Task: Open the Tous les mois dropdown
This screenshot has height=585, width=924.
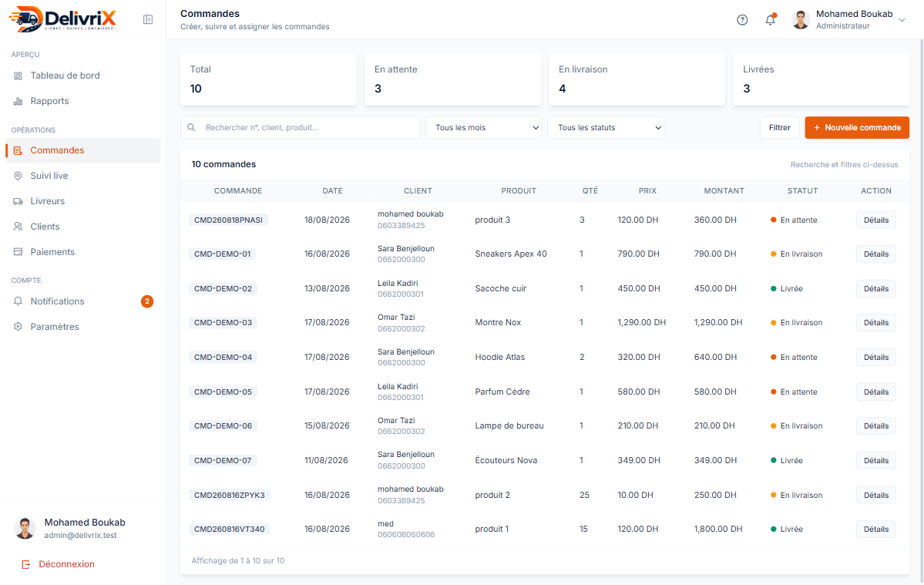Action: point(484,127)
